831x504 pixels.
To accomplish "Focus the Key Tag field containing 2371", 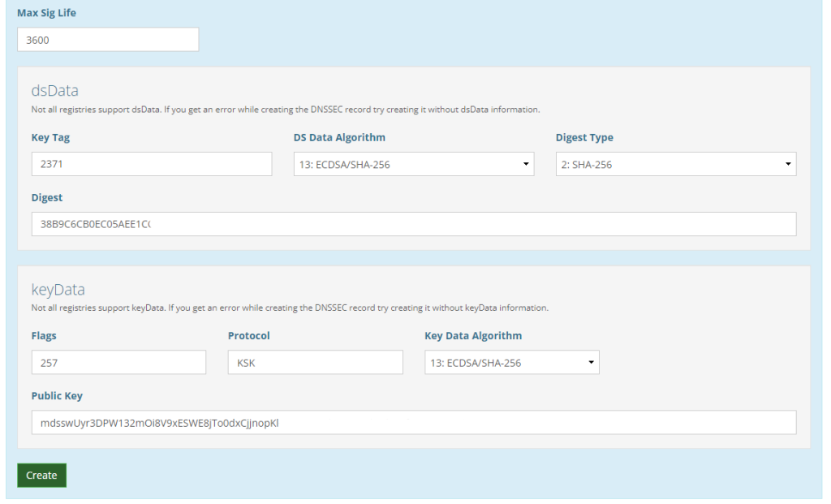I will point(152,164).
